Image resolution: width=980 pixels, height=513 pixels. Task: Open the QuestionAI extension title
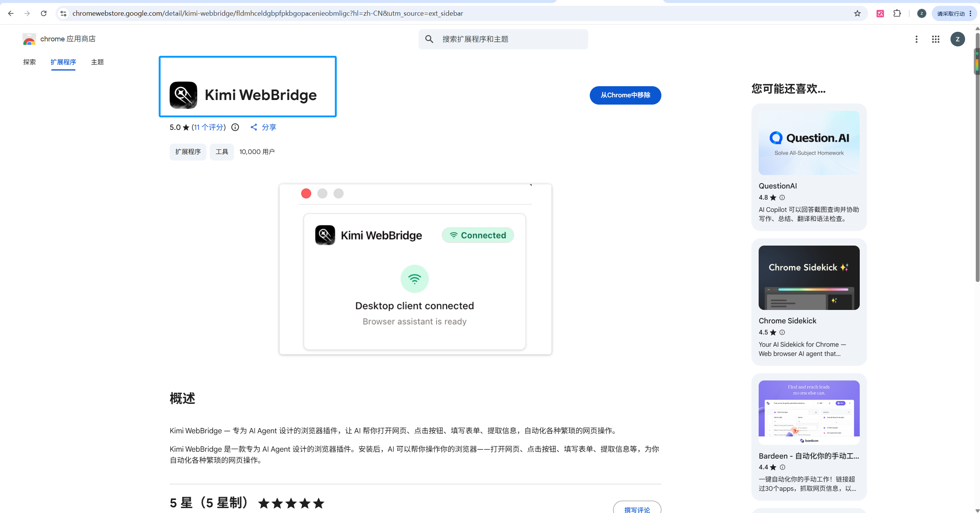point(778,186)
